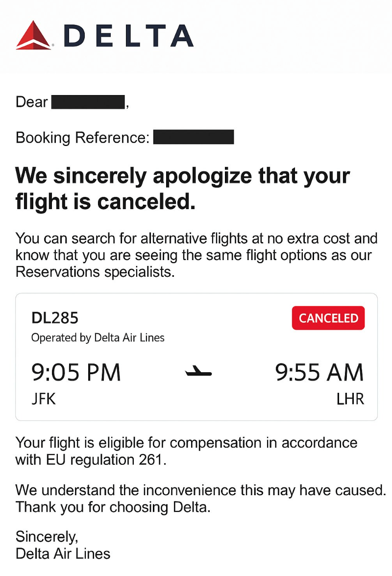The height and width of the screenshot is (576, 392).
Task: Click the "Sincerely," closing line
Action: click(47, 536)
